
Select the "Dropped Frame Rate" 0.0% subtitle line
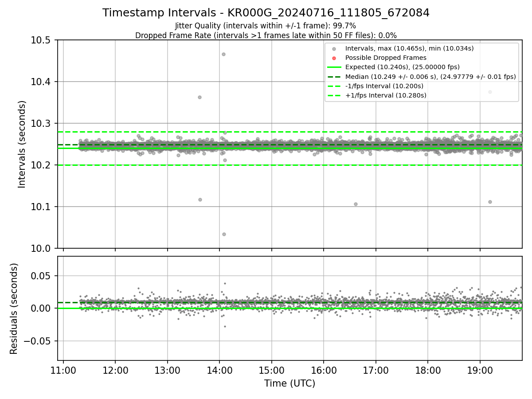click(266, 35)
